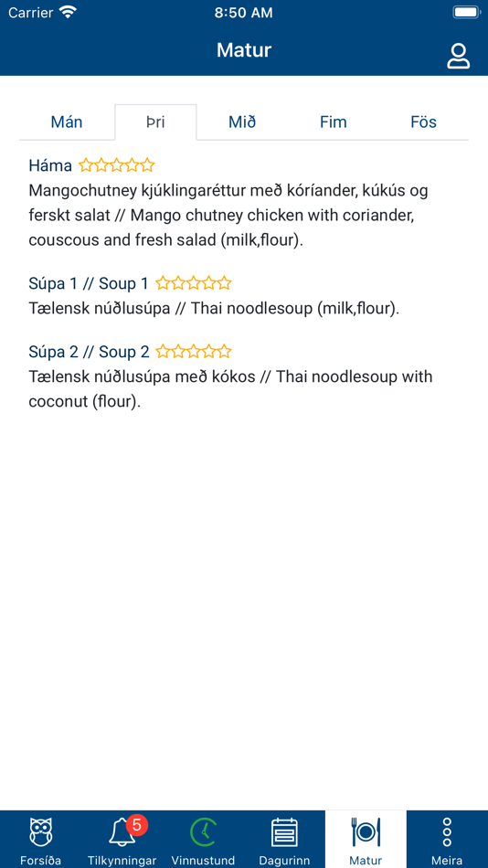Open the Fim tab
488x868 pixels.
click(x=334, y=122)
